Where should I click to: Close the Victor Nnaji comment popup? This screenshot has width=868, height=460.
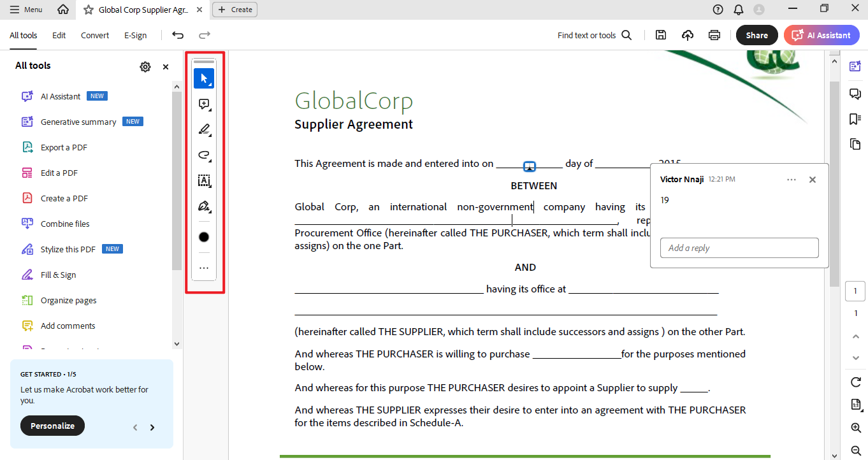(x=813, y=180)
